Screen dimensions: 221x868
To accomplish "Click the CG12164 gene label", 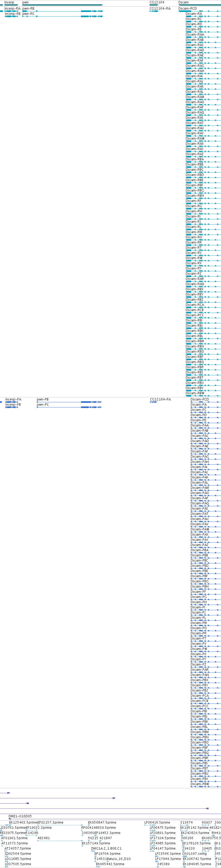I will [157, 2].
